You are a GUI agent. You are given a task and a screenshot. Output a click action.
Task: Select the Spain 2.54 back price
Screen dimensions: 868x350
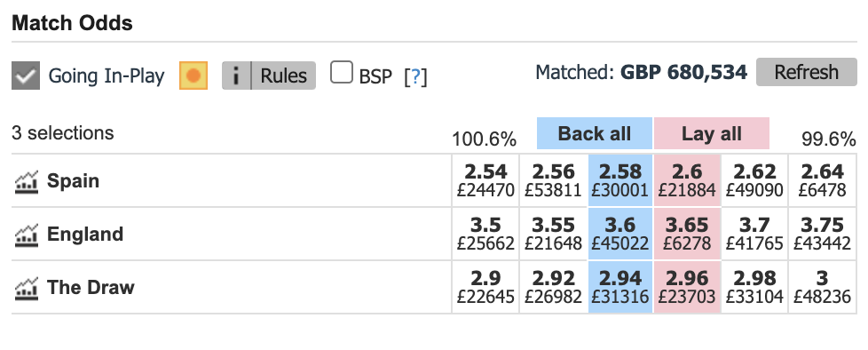click(x=485, y=180)
